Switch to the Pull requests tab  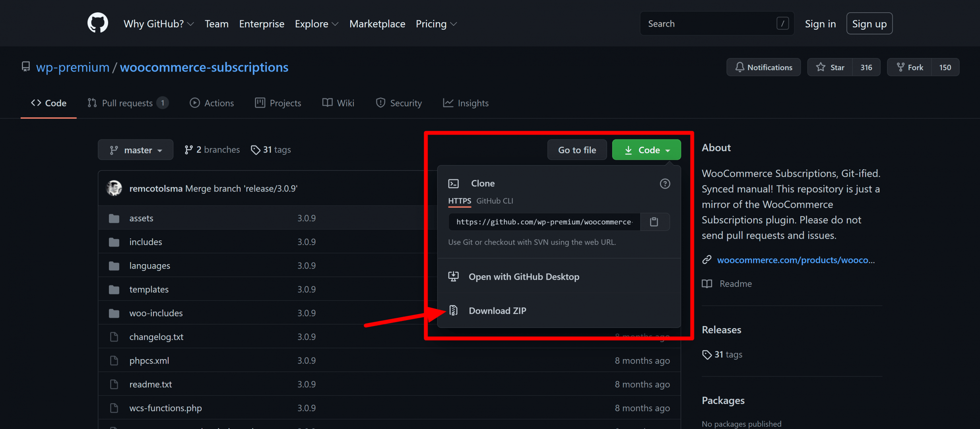point(128,103)
